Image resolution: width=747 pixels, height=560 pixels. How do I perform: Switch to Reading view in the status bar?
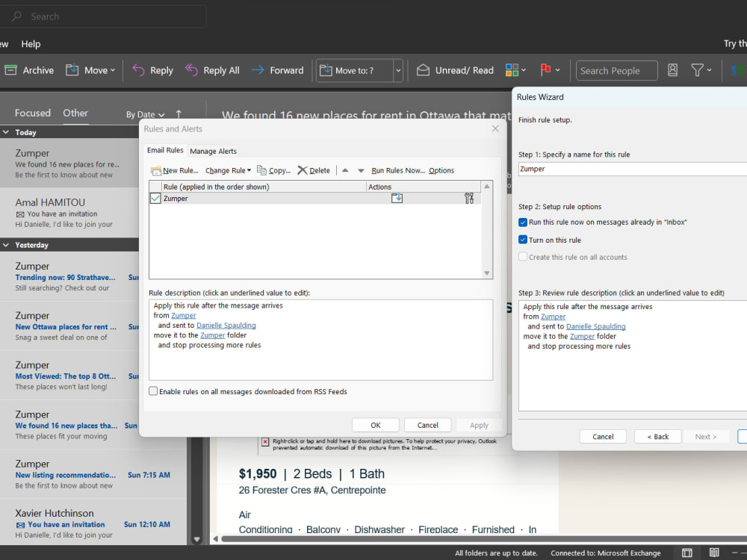click(x=714, y=553)
